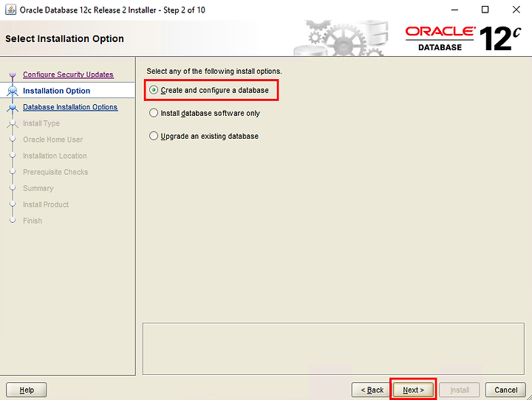This screenshot has height=400, width=532.
Task: Close the Oracle installer window
Action: tap(516, 10)
